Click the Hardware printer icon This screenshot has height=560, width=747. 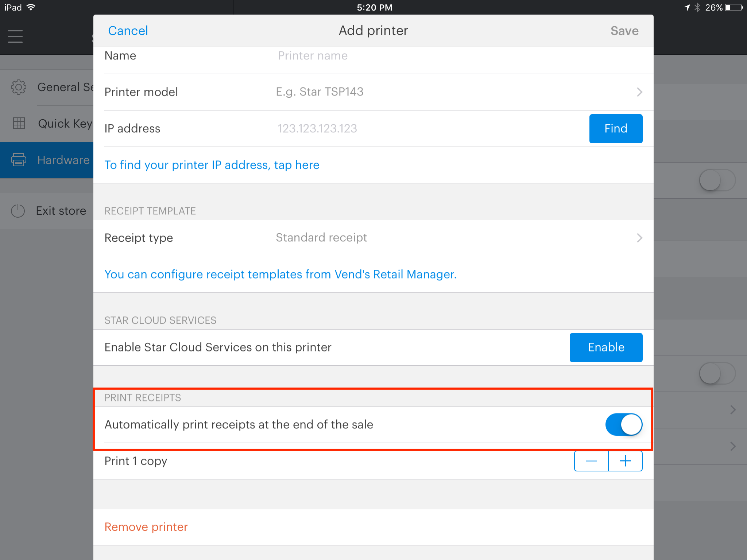(19, 160)
